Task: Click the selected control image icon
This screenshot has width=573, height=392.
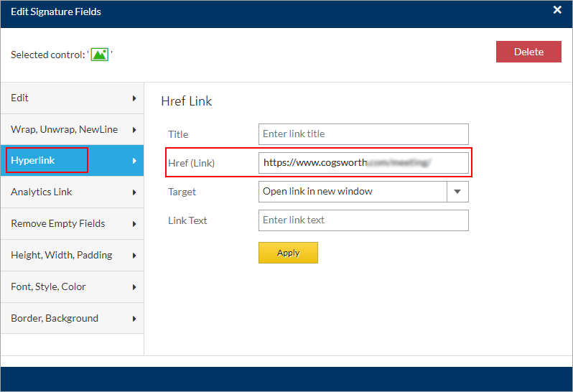Action: [99, 55]
